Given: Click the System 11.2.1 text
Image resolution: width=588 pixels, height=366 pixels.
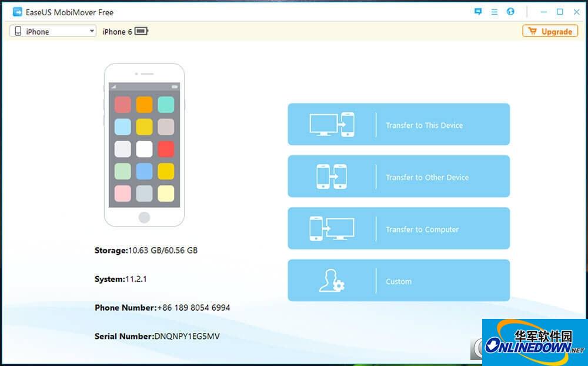Looking at the screenshot, I should tap(121, 279).
